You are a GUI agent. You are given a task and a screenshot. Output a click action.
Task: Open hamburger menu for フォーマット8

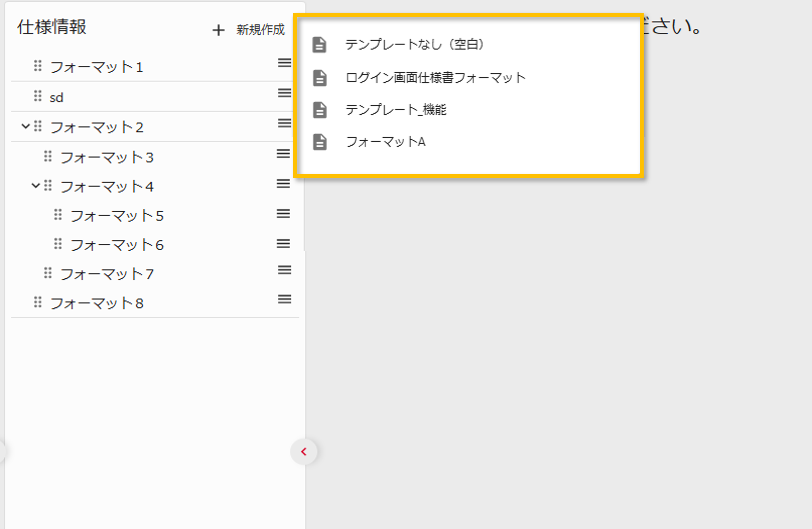click(284, 299)
